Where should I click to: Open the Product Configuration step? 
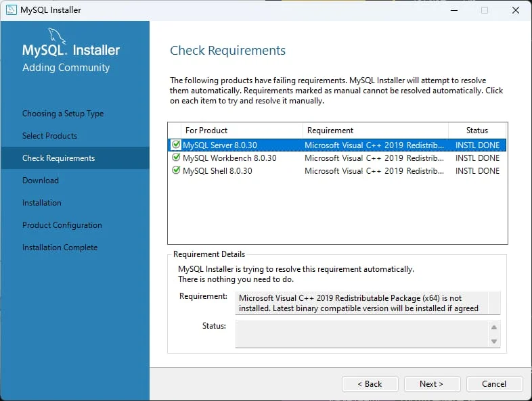tap(62, 225)
